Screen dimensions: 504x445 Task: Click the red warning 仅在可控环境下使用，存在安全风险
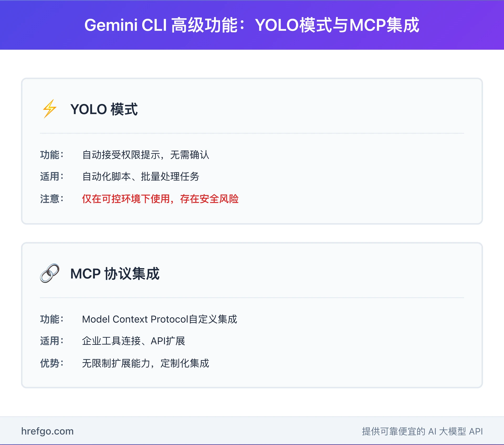(x=160, y=199)
